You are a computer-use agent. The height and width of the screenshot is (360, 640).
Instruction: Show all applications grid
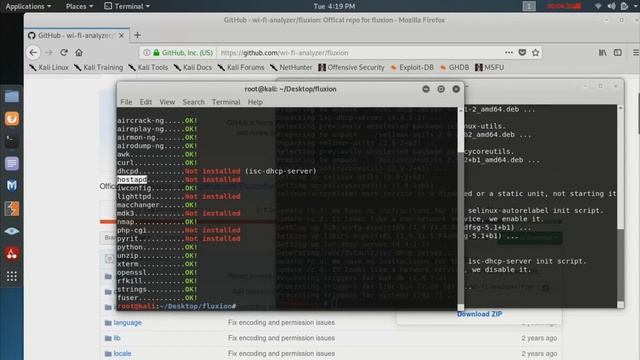click(11, 276)
